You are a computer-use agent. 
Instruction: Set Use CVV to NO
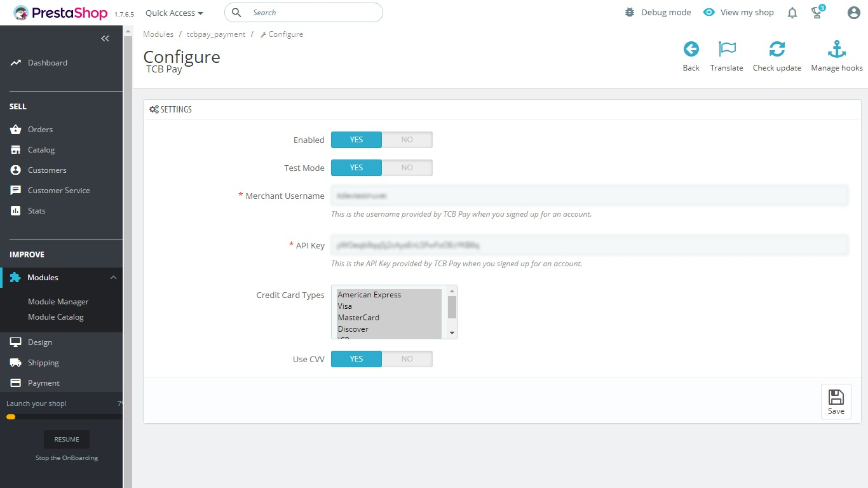(407, 359)
